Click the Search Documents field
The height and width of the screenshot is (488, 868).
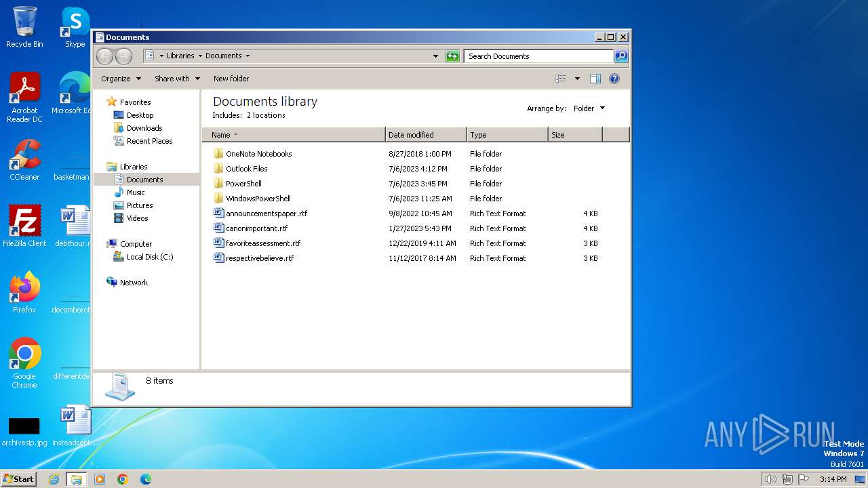(539, 56)
